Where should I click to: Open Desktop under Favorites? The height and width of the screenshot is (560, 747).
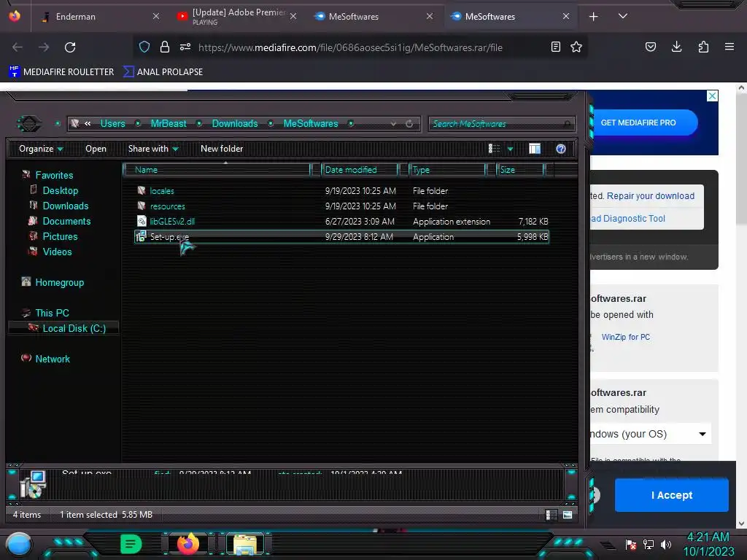(60, 190)
